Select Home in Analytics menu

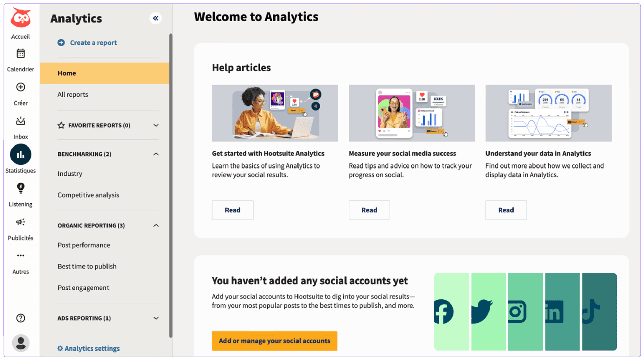[x=104, y=73]
